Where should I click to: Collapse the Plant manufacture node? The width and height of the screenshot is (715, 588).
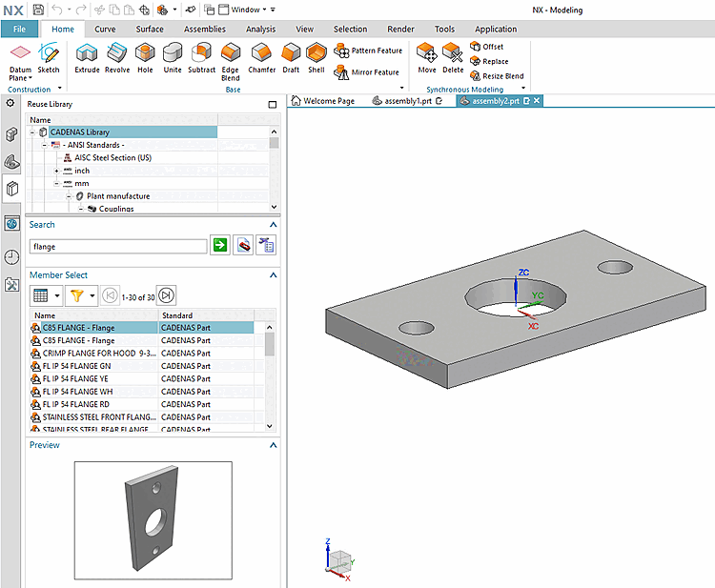69,196
